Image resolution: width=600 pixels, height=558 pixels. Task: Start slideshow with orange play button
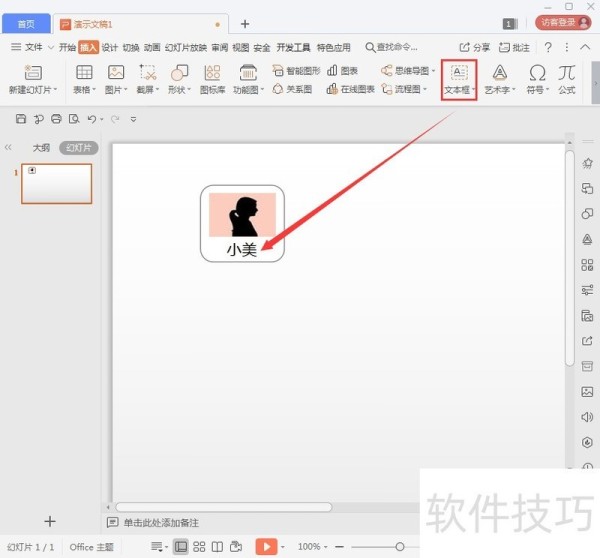[266, 547]
